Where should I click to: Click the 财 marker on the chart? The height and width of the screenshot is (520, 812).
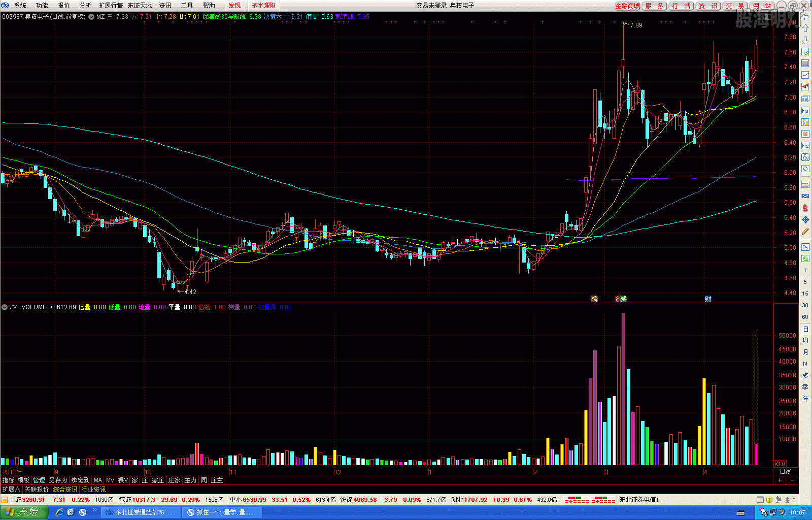(708, 299)
